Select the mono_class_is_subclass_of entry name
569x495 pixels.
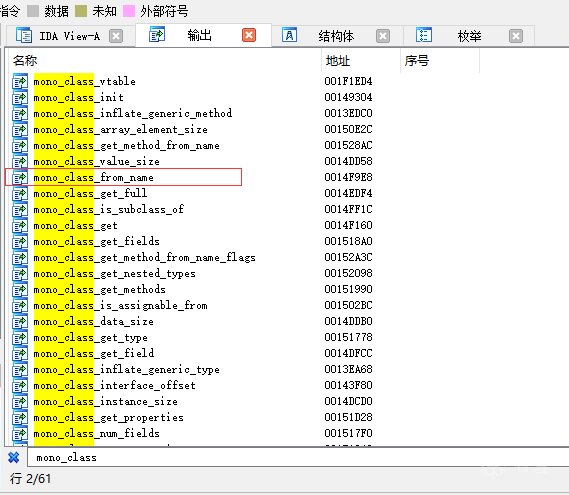click(109, 209)
